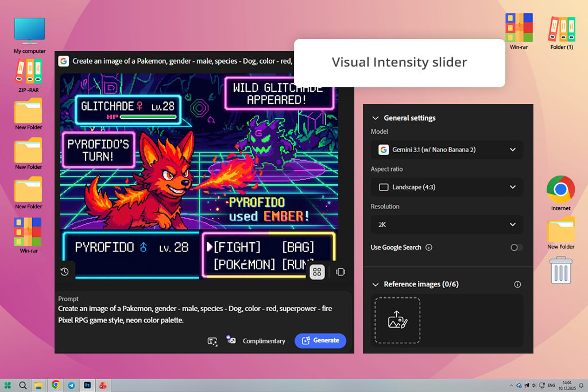This screenshot has width=588, height=392.
Task: Open My computer desktop icon
Action: point(30,35)
